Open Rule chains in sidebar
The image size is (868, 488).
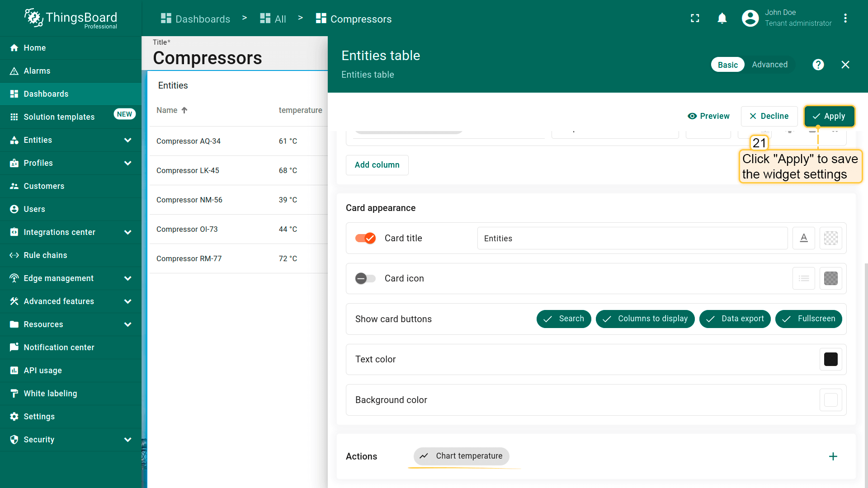[x=45, y=255]
